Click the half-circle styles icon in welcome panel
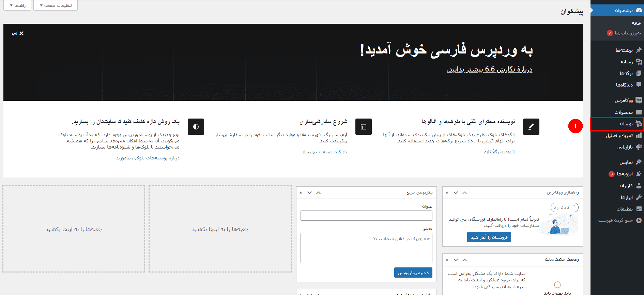 (196, 127)
